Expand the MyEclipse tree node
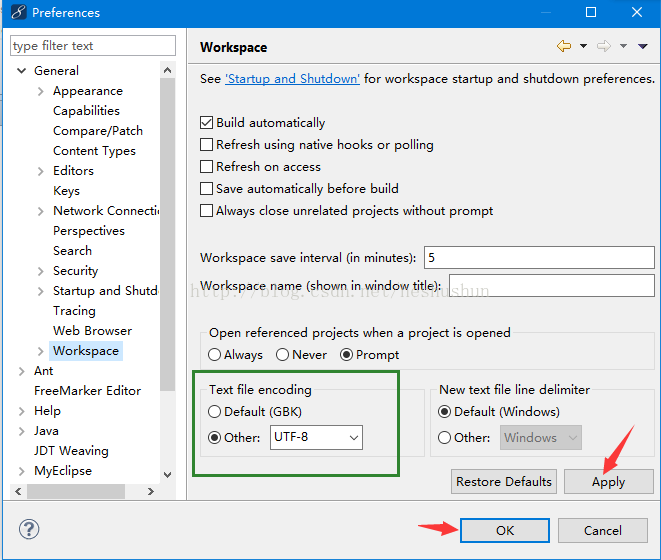661x560 pixels. click(21, 471)
